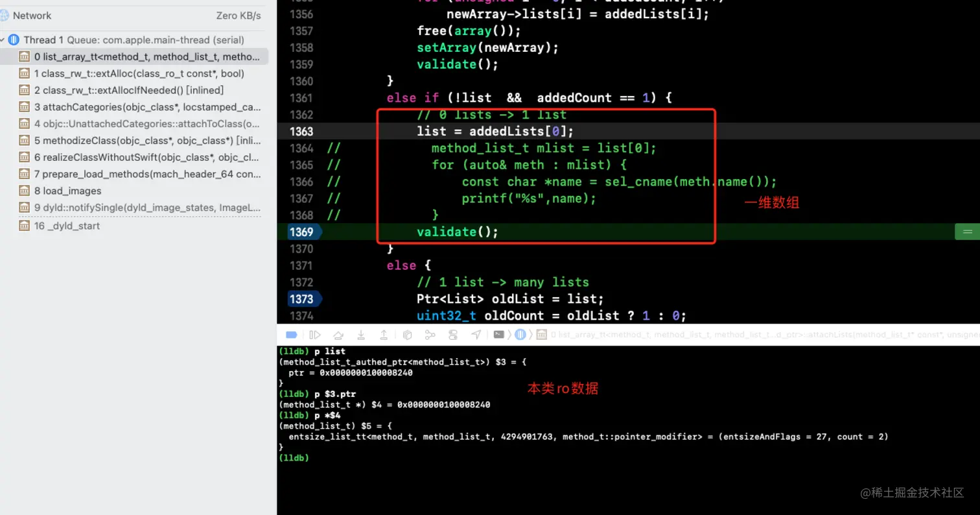Select frame 5 methodizeClass
Image resolution: width=980 pixels, height=515 pixels.
(134, 141)
